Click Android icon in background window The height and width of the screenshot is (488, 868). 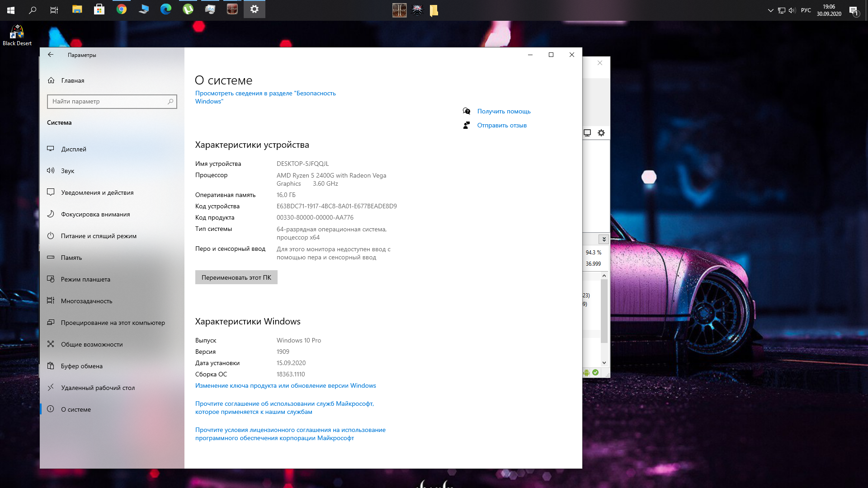coord(586,373)
